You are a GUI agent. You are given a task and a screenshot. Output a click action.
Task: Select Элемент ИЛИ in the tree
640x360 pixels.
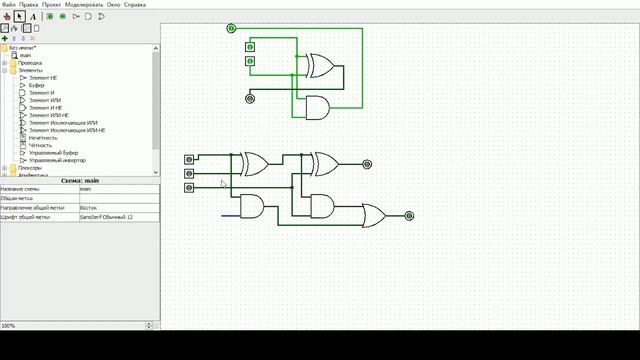45,100
